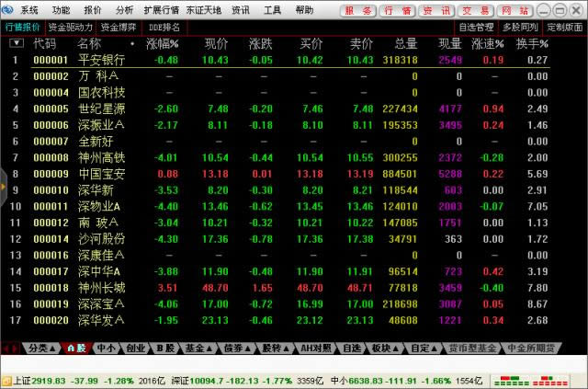Click the yellow icon at status bar left
Screen dimensions: 588x389
click(x=6, y=379)
